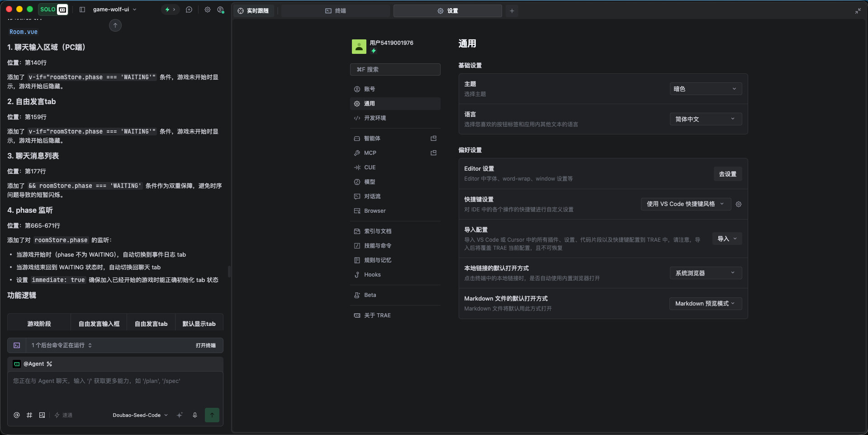Viewport: 868px width, 435px height.
Task: Open the 技能与命令 settings section
Action: point(395,246)
